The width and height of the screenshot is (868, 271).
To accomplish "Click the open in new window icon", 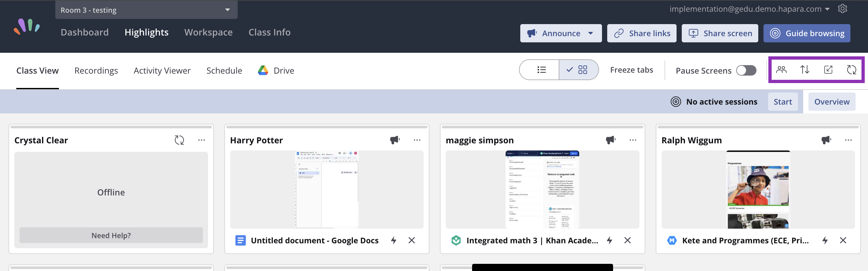I will [x=828, y=70].
